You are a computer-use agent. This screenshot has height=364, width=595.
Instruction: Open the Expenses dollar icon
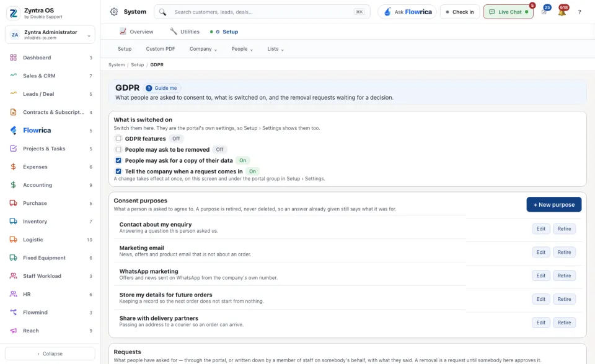coord(13,167)
